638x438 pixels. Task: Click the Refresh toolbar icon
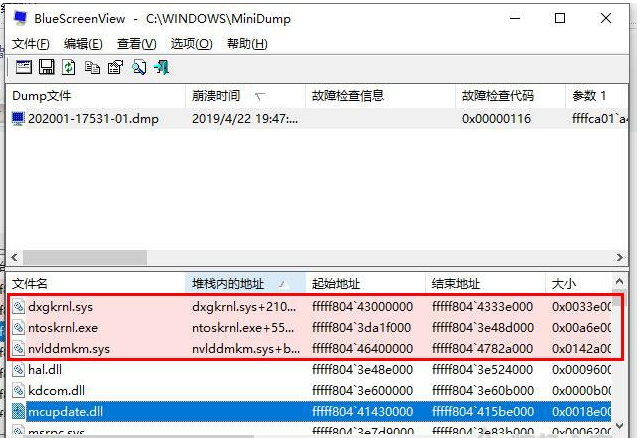click(x=69, y=67)
